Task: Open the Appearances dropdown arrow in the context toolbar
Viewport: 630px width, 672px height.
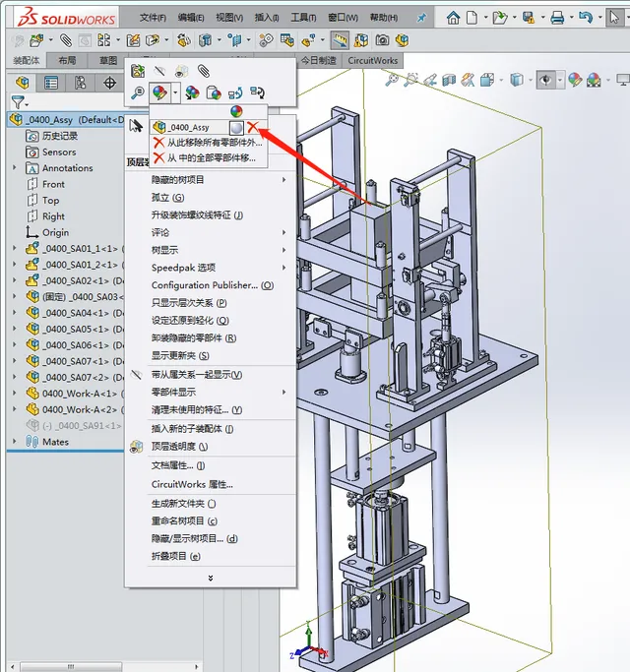Action: [x=175, y=92]
